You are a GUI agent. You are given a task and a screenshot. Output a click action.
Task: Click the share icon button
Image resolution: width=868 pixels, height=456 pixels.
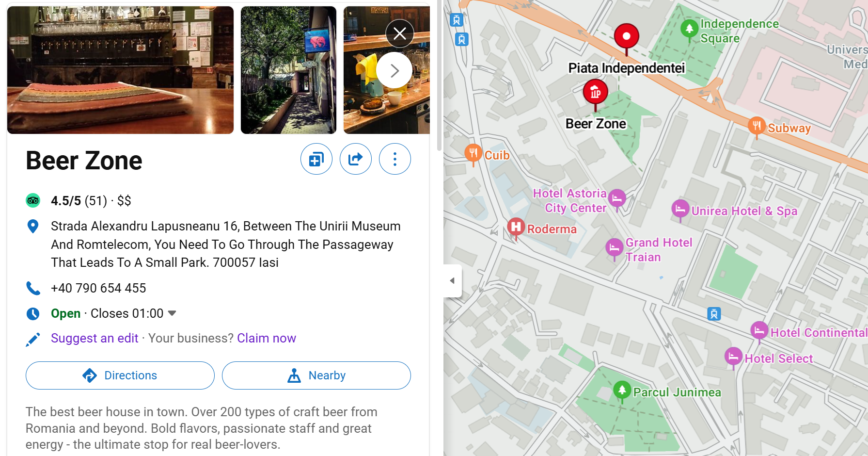[356, 159]
